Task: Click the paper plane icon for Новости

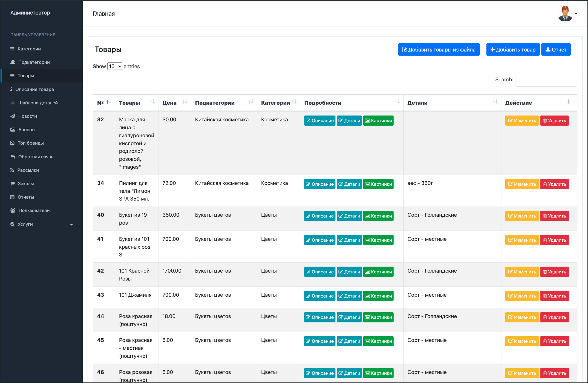Action: click(x=13, y=116)
